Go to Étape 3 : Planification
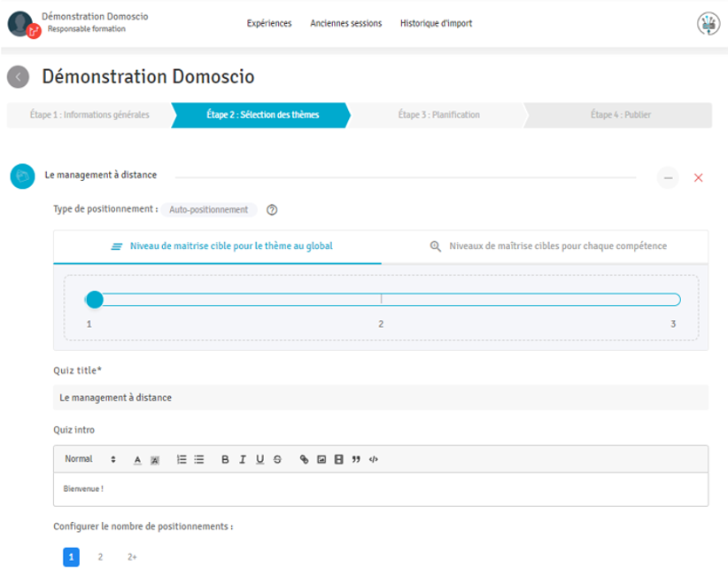Screen dimensions: 728x577 click(x=438, y=115)
